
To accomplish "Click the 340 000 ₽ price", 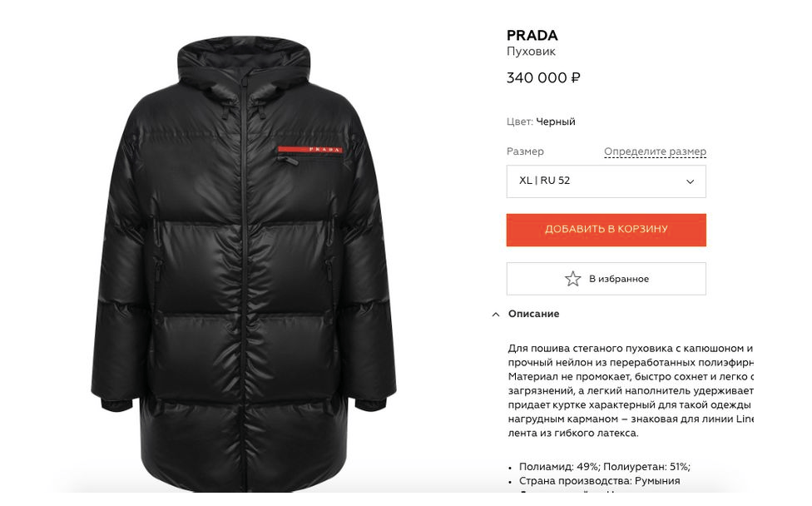I will point(543,77).
